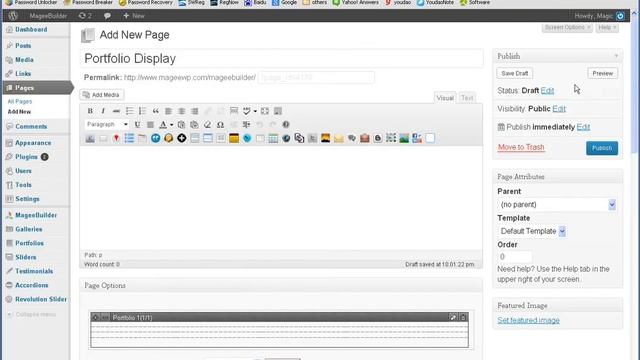Align text left
This screenshot has width=640, height=360.
pyautogui.click(x=168, y=111)
